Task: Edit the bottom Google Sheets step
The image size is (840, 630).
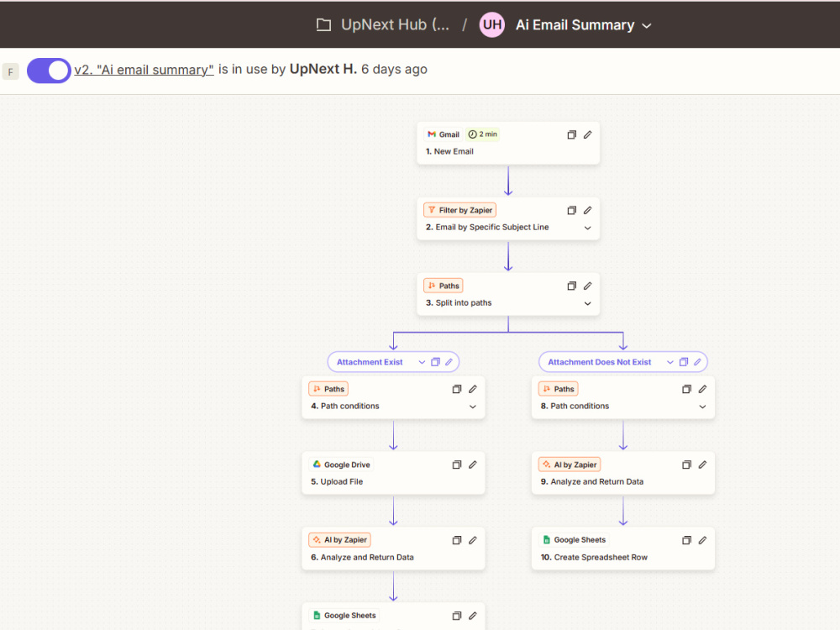Action: 472,616
